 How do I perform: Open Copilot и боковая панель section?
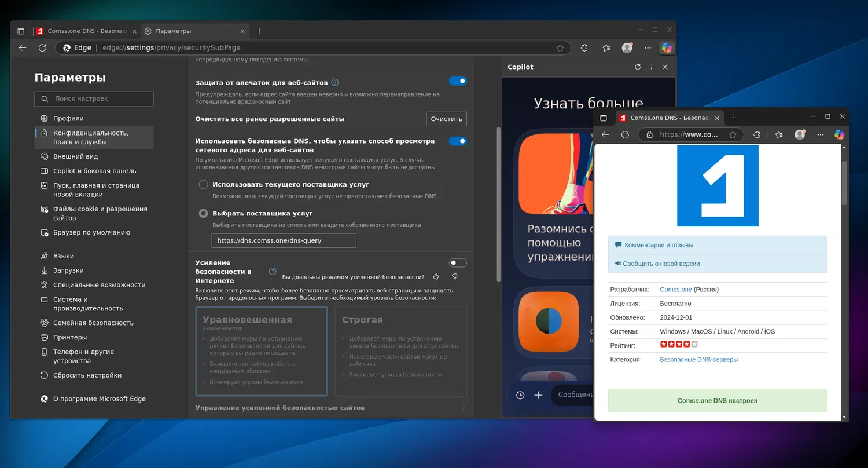(94, 171)
